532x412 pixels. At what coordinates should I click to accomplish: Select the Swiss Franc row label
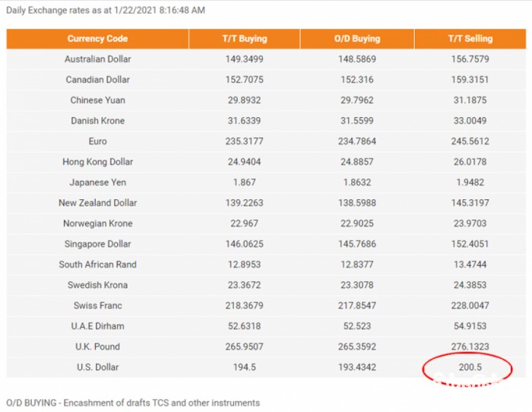tap(97, 306)
